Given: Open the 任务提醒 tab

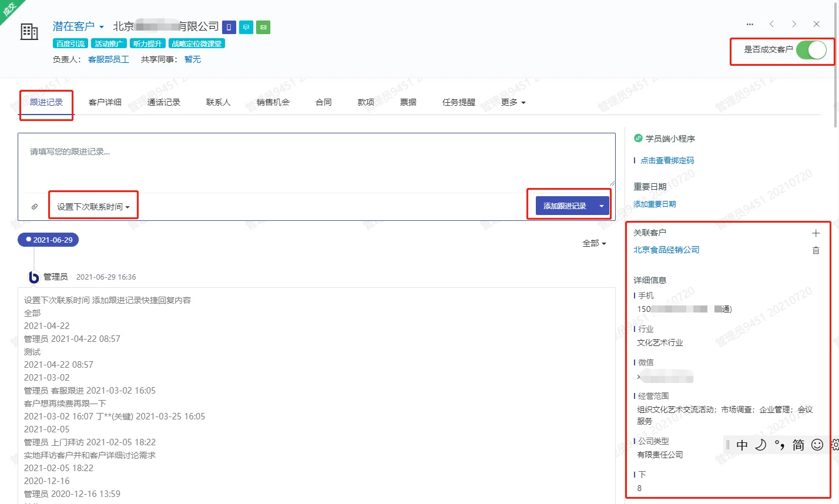Looking at the screenshot, I should [x=459, y=102].
